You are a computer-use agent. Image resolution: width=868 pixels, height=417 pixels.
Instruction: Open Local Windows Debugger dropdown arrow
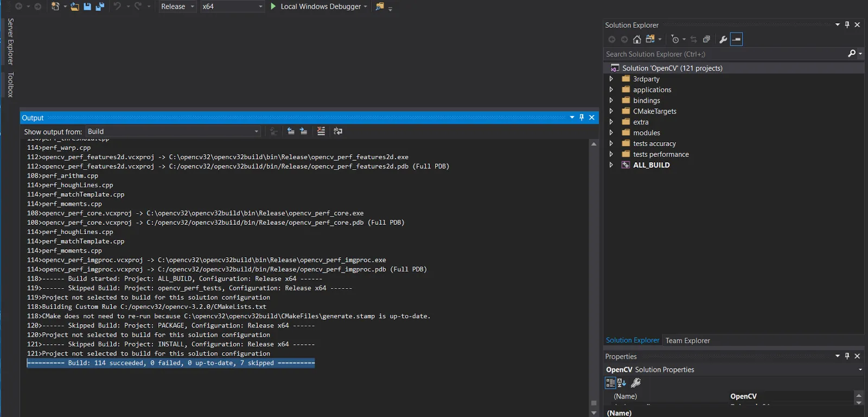point(366,7)
